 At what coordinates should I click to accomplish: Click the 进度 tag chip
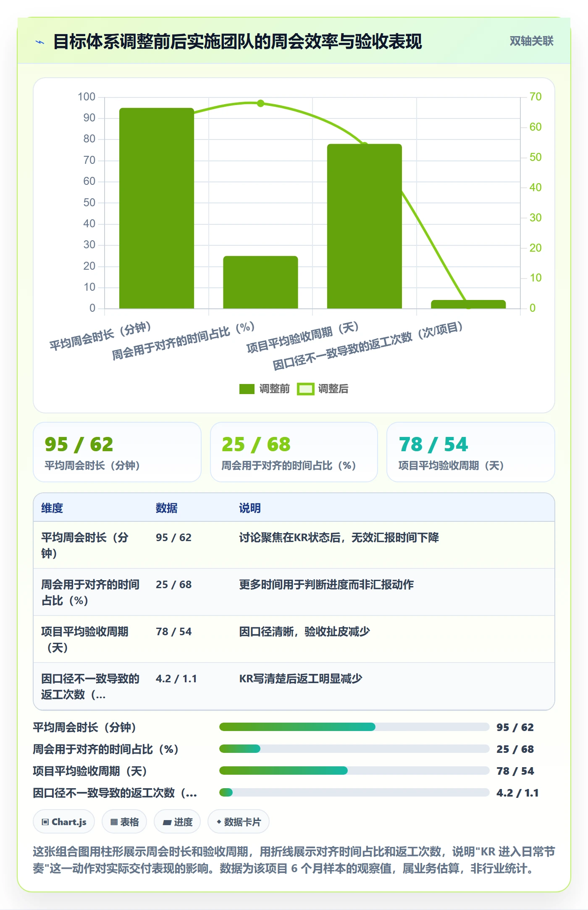coord(177,821)
